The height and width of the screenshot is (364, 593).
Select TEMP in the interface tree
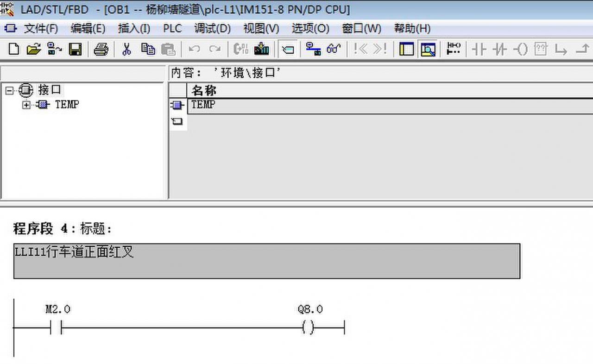click(x=67, y=105)
